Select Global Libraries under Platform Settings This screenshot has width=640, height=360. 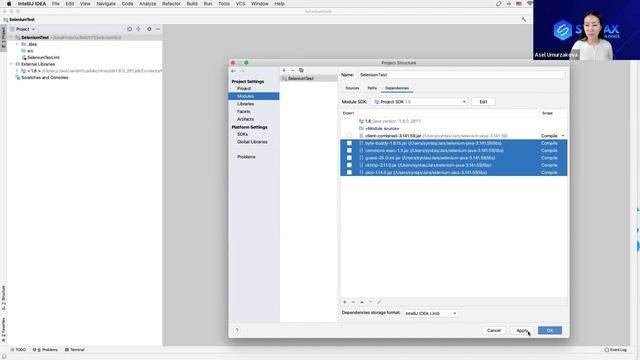(x=252, y=142)
